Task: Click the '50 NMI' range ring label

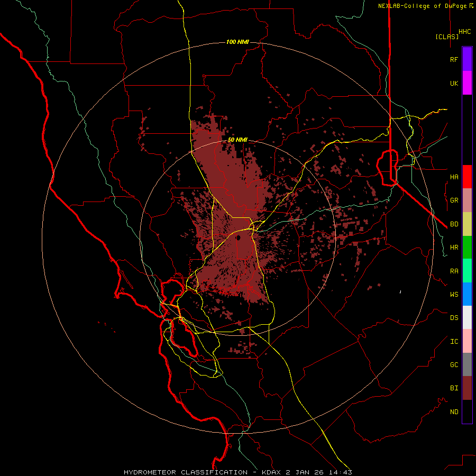Action: tap(237, 140)
